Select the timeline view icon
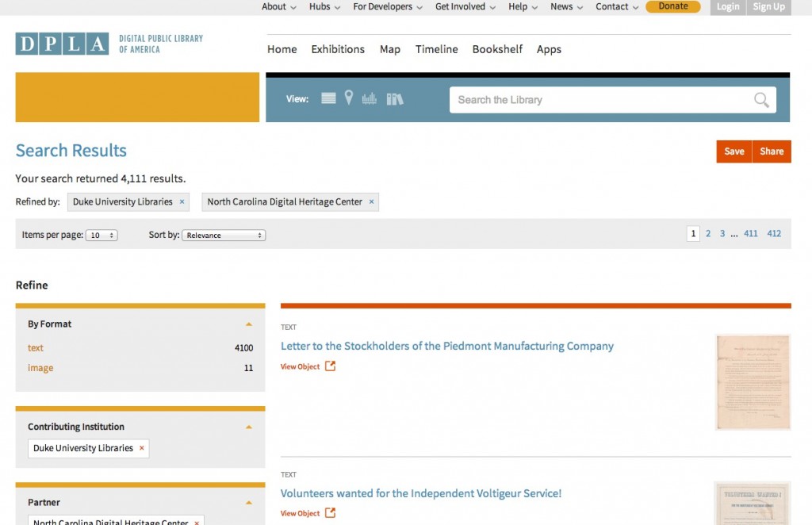Screen dimensions: 812x525 click(369, 98)
